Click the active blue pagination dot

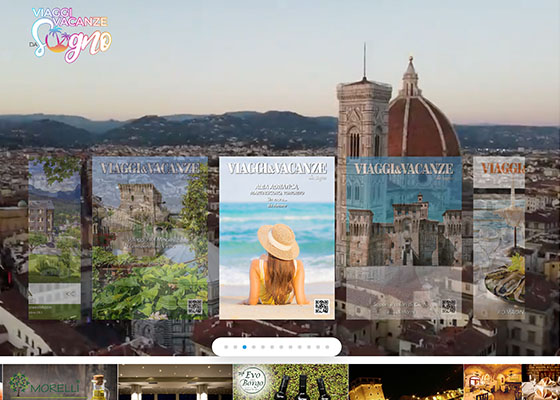[245, 347]
